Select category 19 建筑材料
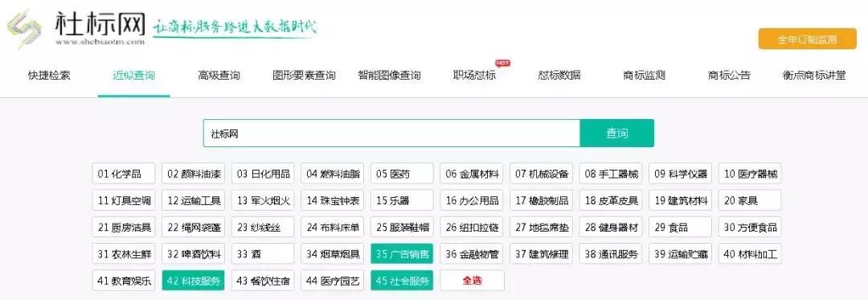 coord(681,200)
